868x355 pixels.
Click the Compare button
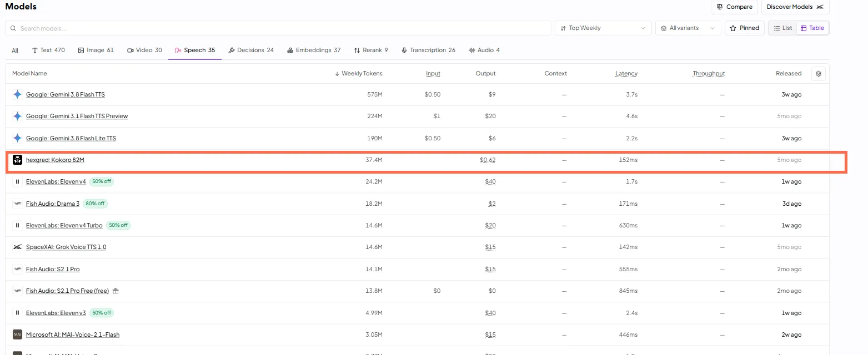734,7
